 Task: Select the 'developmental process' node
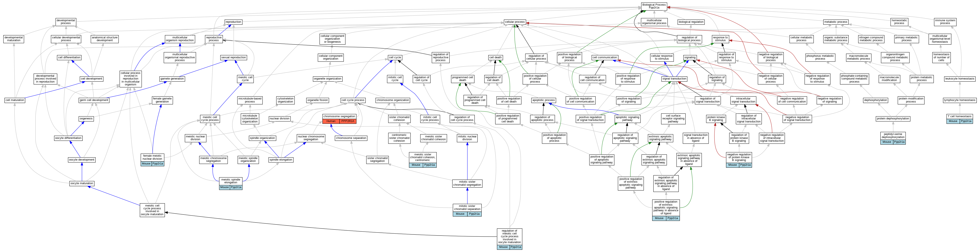tap(66, 22)
